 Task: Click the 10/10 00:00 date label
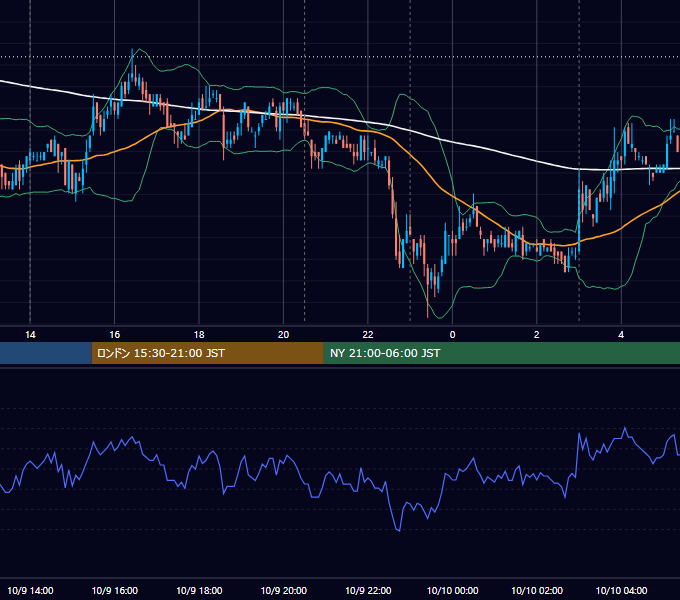(x=452, y=590)
